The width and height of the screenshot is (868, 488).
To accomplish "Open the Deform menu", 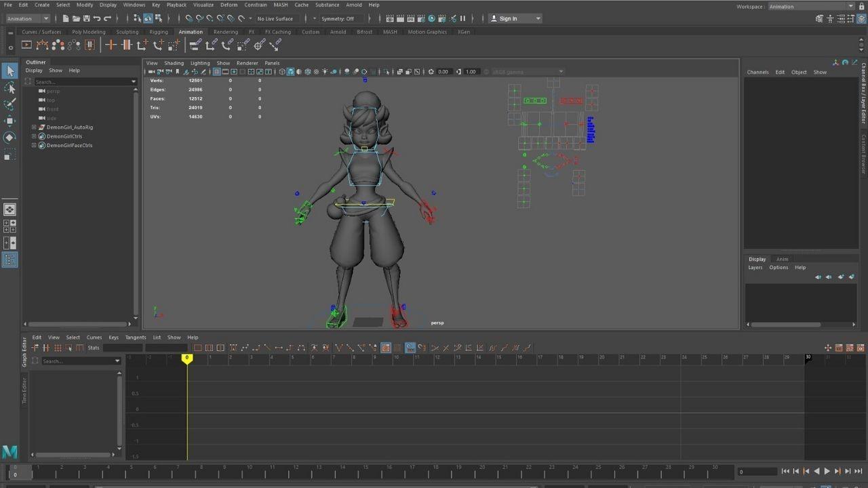I will tap(229, 5).
